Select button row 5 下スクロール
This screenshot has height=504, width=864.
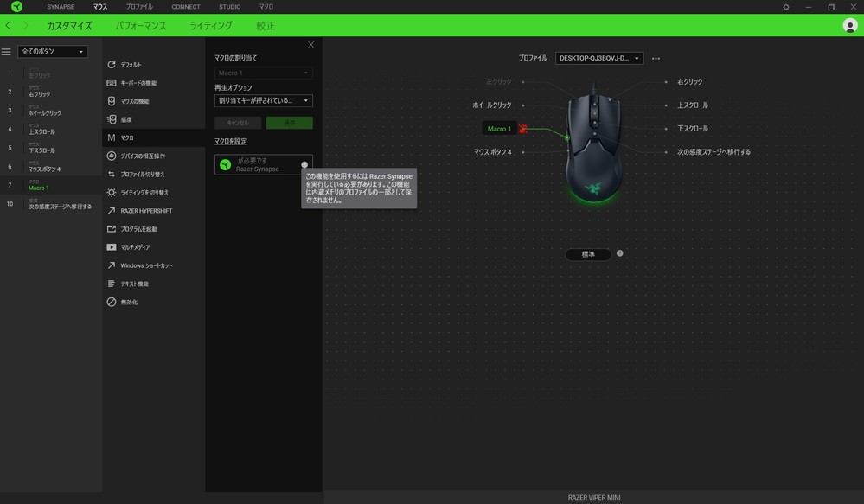(51, 148)
